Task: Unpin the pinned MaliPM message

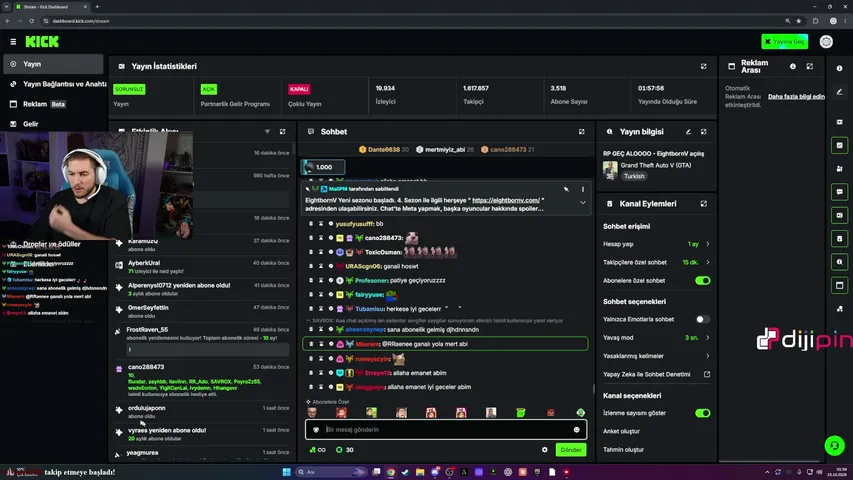Action: 566,189
